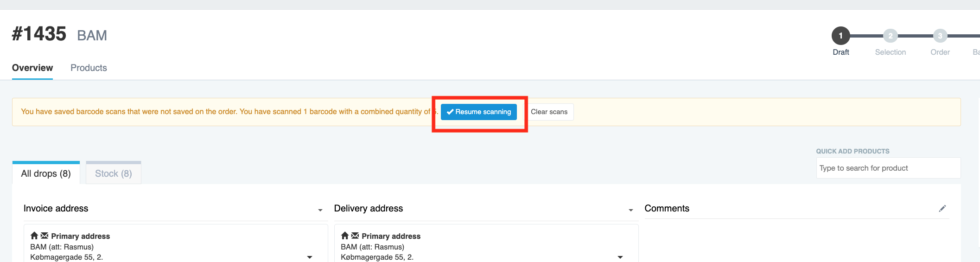Expand the Delivery address header dropdown
Image resolution: width=980 pixels, height=262 pixels.
tap(630, 210)
